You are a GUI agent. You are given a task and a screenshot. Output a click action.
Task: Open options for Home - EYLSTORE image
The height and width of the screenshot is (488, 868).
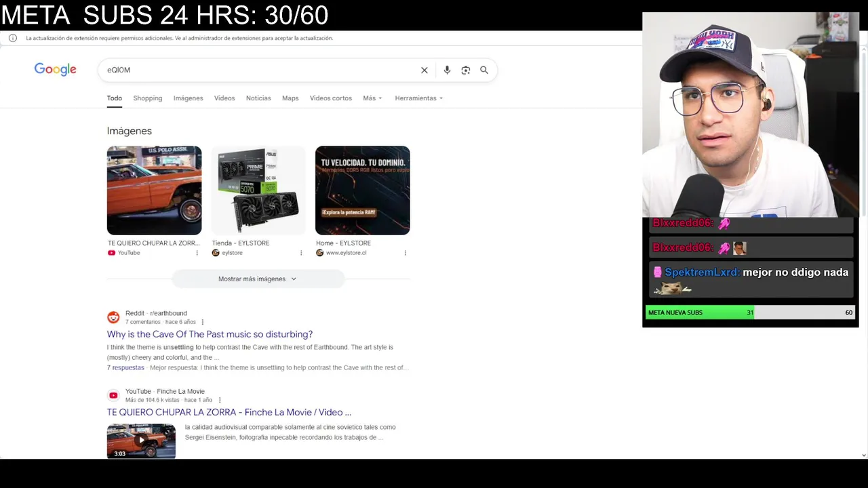click(x=406, y=253)
